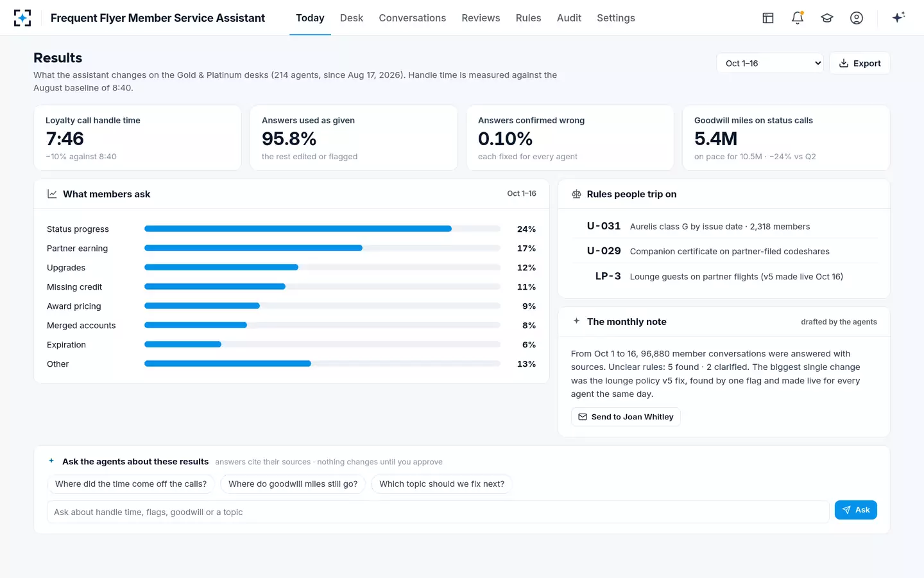Image resolution: width=924 pixels, height=578 pixels.
Task: Open the Reviews tab
Action: 481,18
